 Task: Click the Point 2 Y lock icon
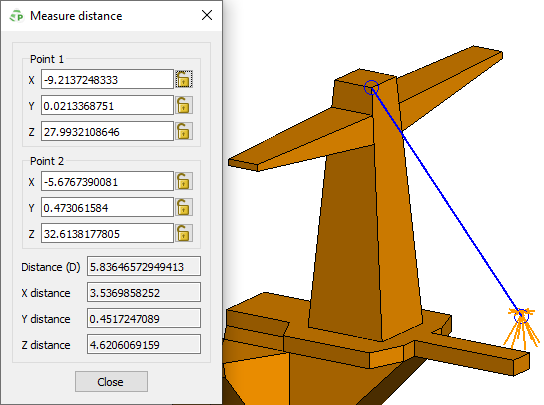click(184, 207)
